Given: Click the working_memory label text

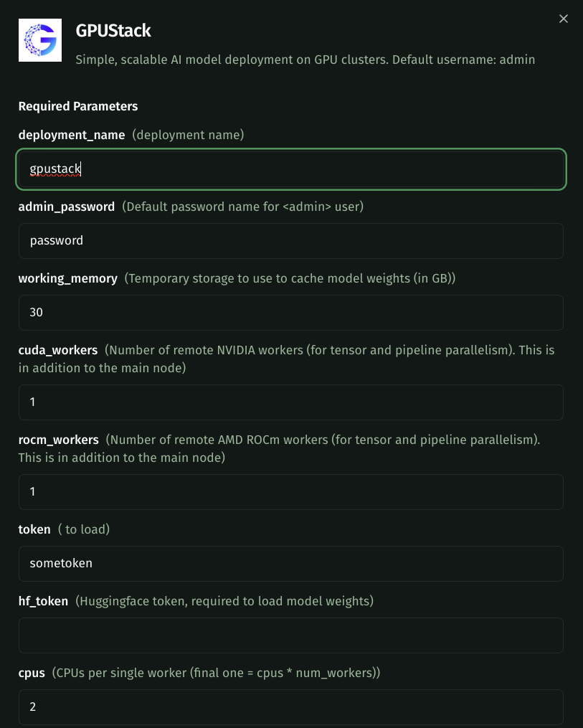Looking at the screenshot, I should 67,278.
